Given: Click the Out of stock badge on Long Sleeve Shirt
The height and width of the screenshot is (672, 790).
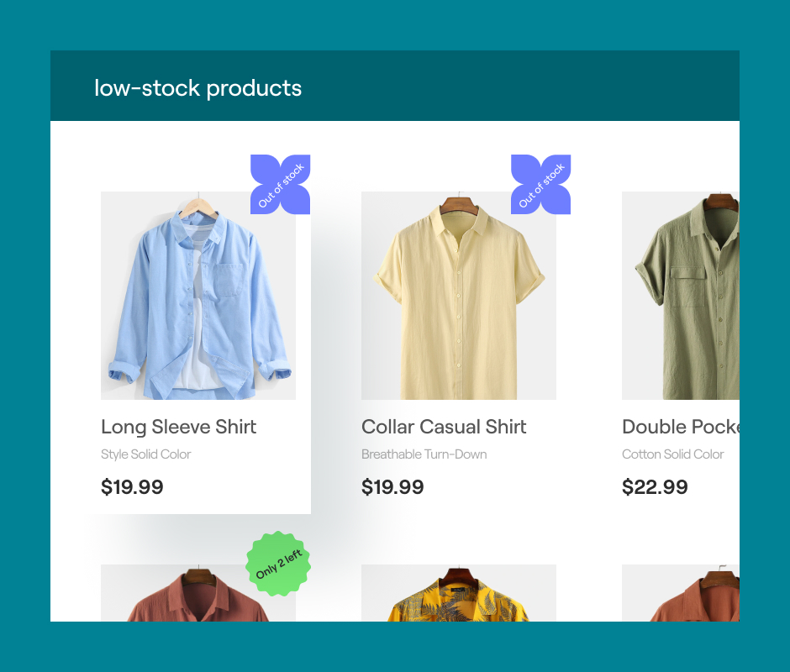Looking at the screenshot, I should [x=280, y=184].
